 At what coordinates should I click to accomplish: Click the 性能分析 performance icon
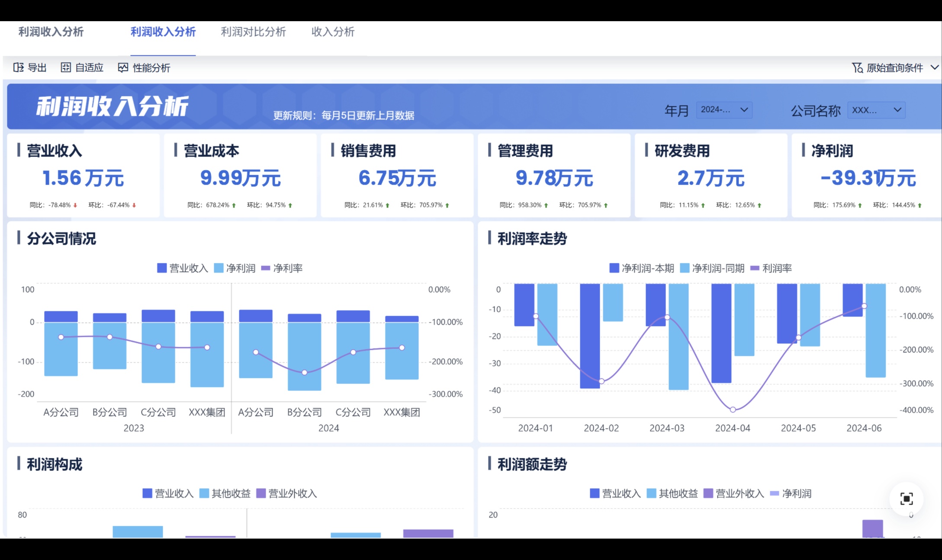[x=123, y=67]
